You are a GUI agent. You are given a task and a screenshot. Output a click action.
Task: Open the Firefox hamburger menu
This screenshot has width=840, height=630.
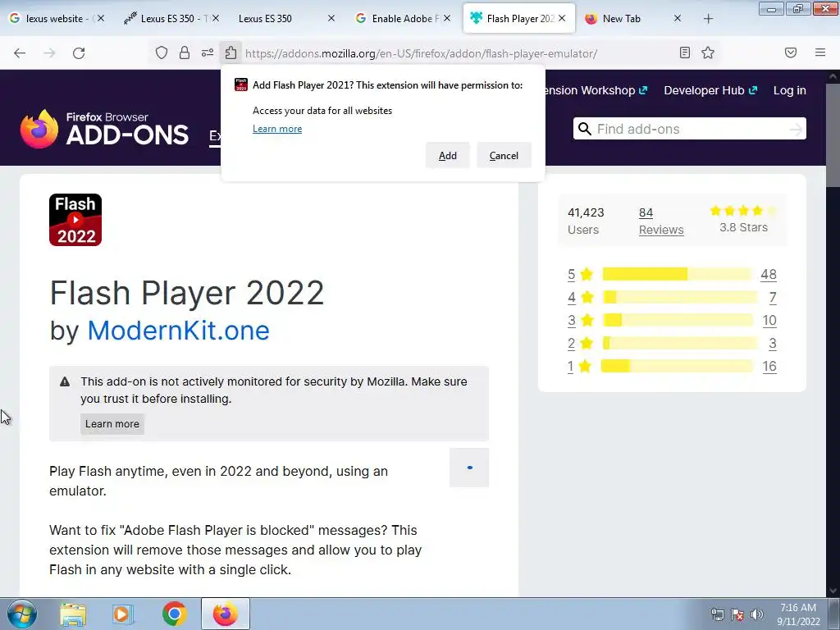point(820,52)
